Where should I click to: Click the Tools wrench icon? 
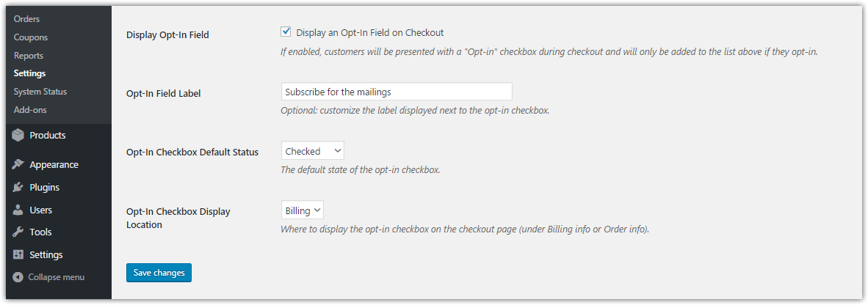(x=18, y=232)
